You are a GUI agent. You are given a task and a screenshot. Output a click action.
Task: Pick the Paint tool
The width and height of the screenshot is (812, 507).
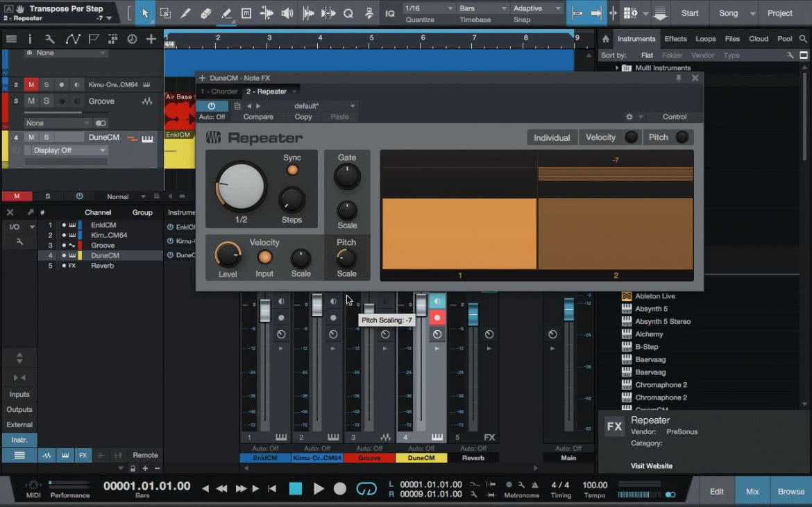pyautogui.click(x=226, y=13)
